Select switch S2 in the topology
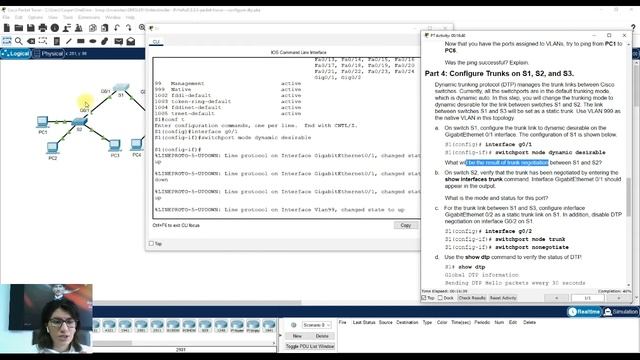Image resolution: width=640 pixels, height=360 pixels. click(x=80, y=122)
